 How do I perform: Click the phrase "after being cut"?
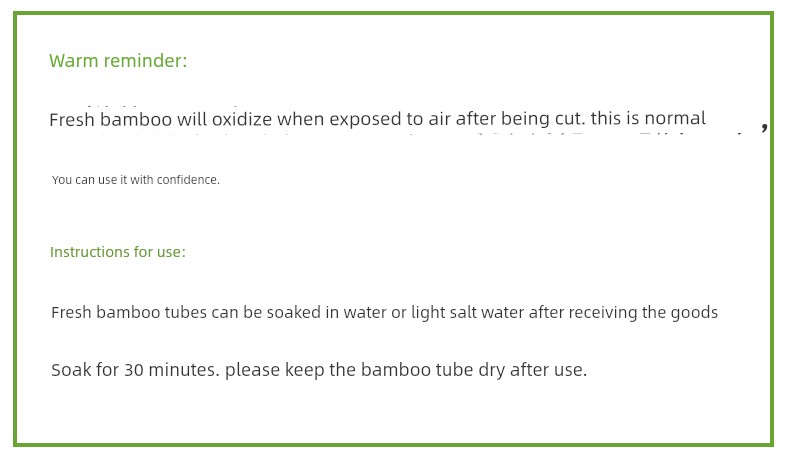tap(520, 118)
